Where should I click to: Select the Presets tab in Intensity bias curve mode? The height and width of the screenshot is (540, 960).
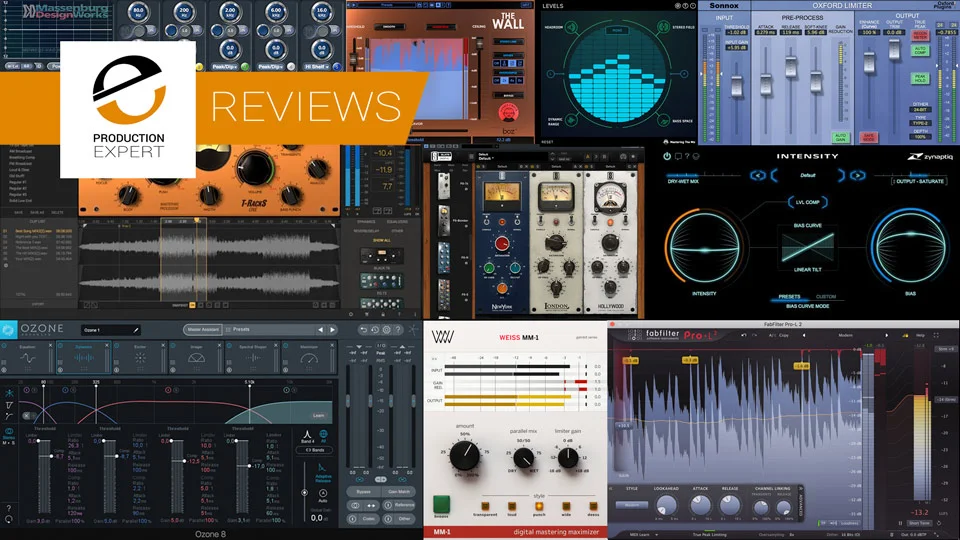tap(789, 296)
